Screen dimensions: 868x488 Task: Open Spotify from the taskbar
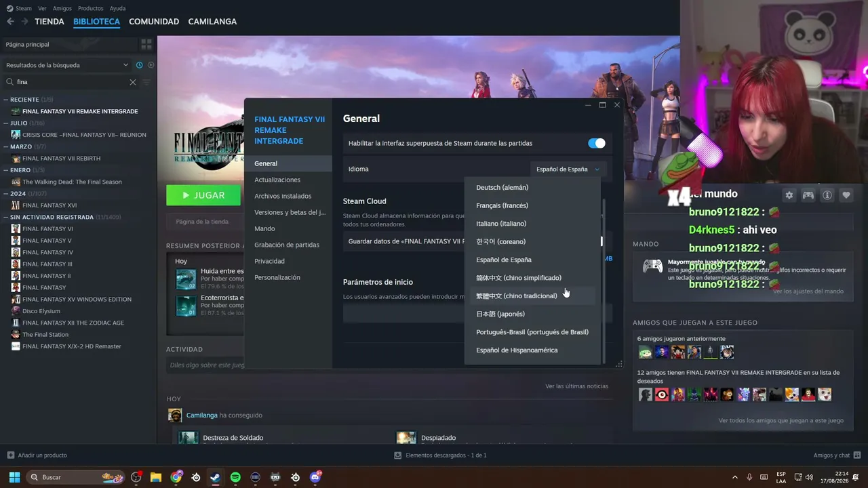pyautogui.click(x=235, y=477)
